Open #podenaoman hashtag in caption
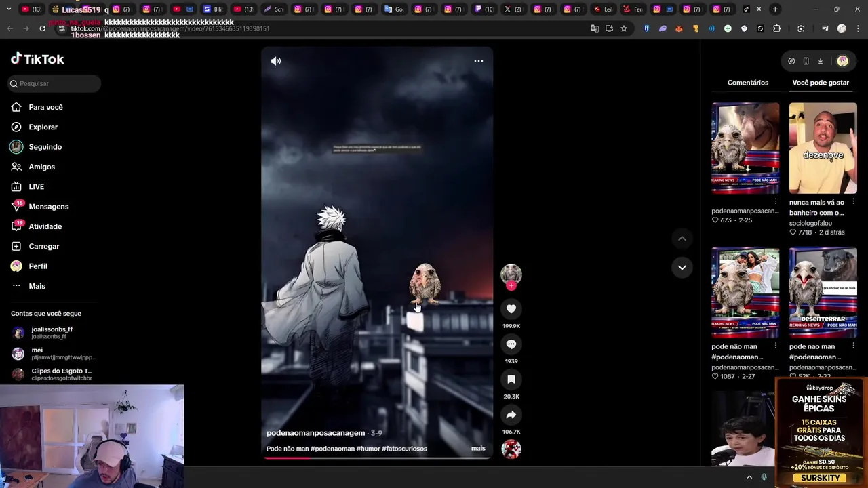Image resolution: width=868 pixels, height=488 pixels. [x=332, y=449]
